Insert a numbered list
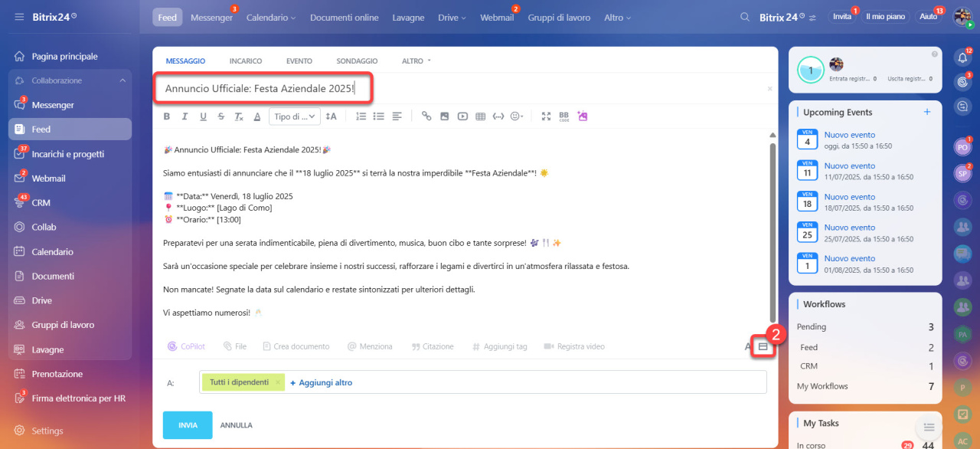 pos(361,116)
